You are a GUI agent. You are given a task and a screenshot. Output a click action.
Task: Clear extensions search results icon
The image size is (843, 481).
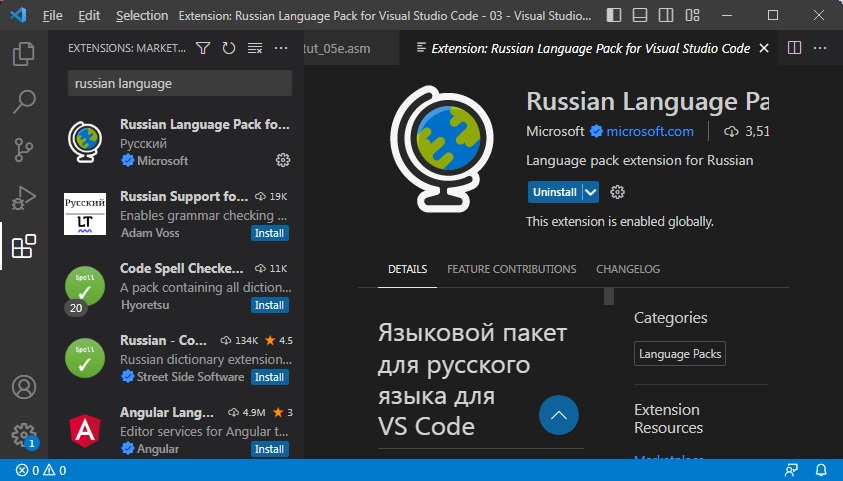pos(255,48)
